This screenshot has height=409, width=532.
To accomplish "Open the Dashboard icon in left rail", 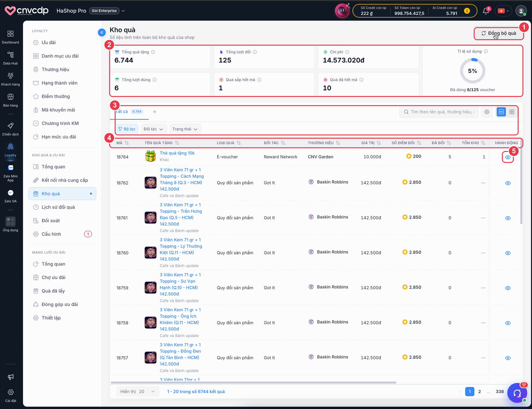I will pos(10,34).
